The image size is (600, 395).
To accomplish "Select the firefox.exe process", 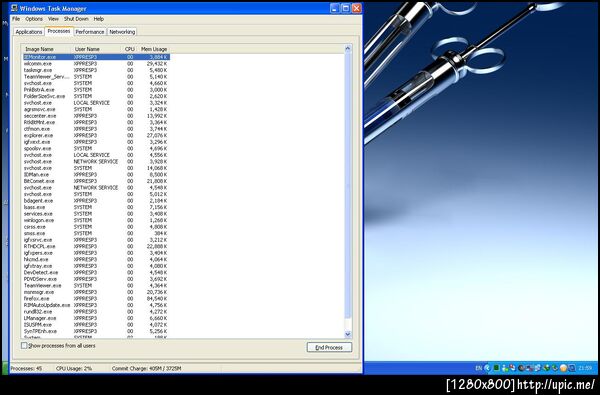I will (96, 299).
